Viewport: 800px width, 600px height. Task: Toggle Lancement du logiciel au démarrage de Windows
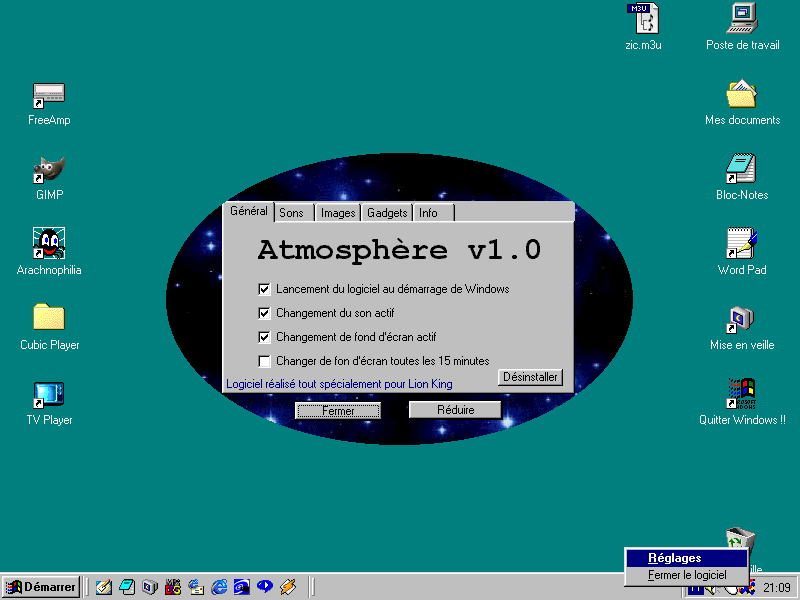264,289
